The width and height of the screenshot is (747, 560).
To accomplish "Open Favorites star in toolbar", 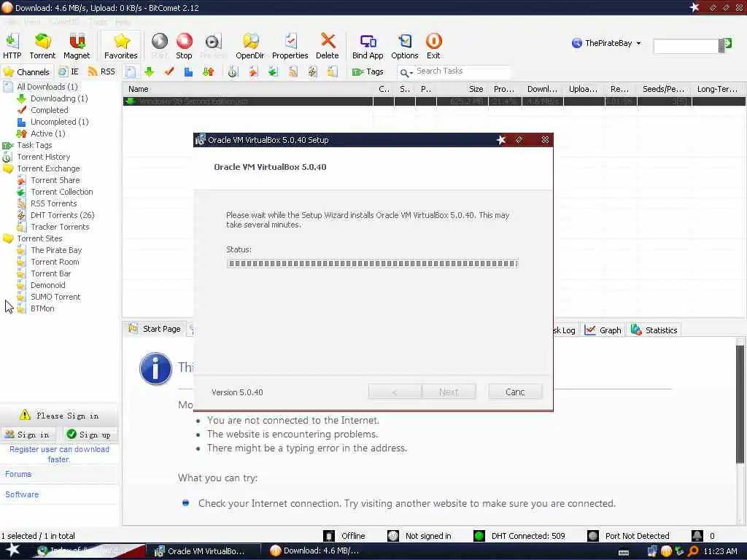I will (x=121, y=46).
